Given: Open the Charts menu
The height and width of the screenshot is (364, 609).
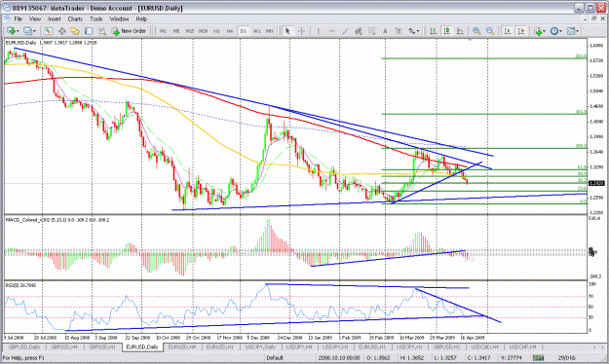Looking at the screenshot, I should [75, 18].
